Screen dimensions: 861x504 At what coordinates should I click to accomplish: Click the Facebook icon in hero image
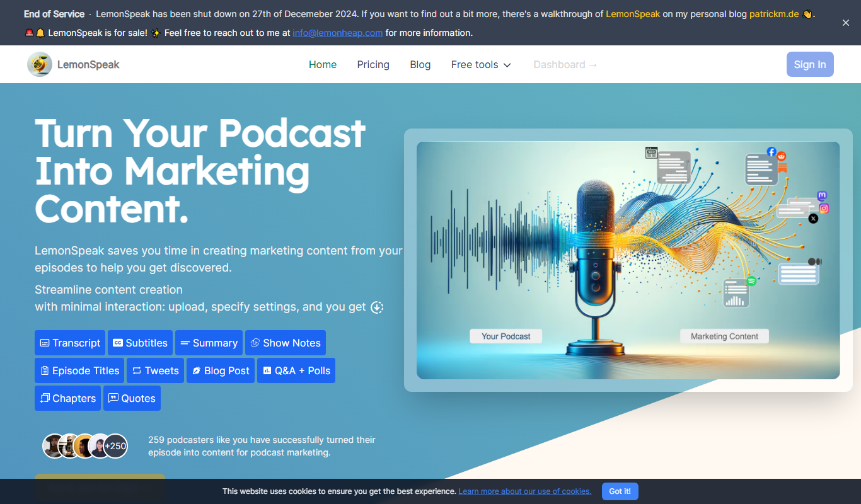pos(771,152)
